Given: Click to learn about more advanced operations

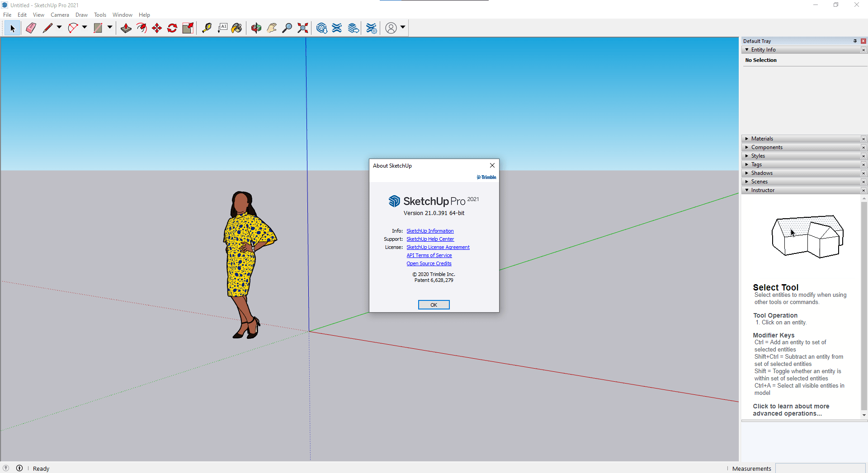Looking at the screenshot, I should point(791,410).
